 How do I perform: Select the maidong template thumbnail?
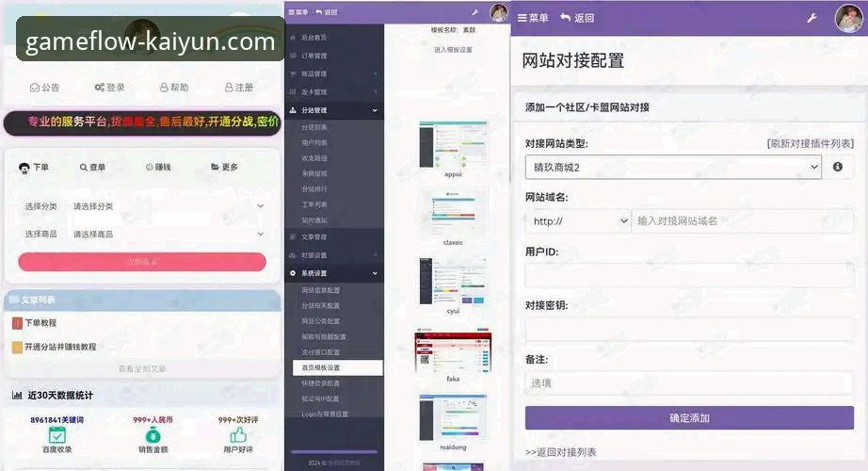(x=454, y=418)
